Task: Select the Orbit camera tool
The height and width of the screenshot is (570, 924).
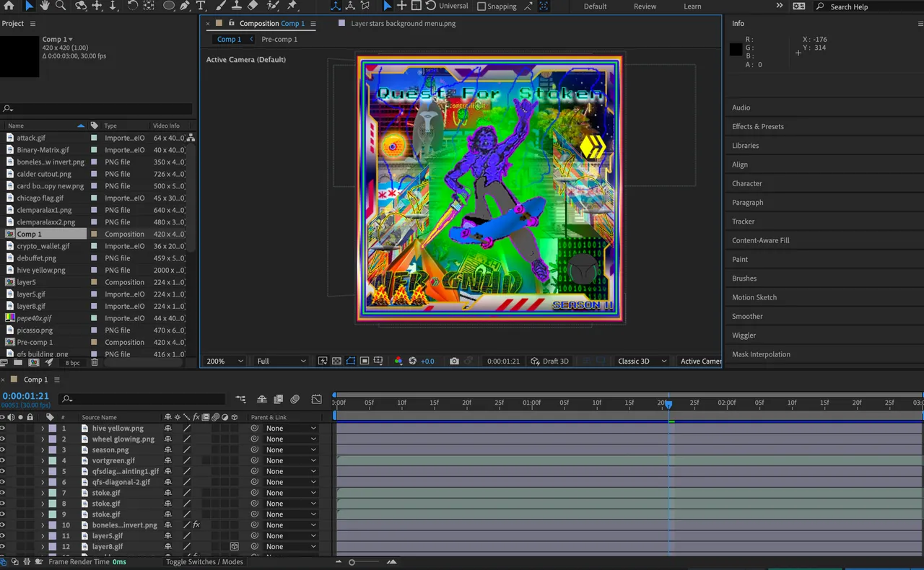Action: tap(81, 6)
